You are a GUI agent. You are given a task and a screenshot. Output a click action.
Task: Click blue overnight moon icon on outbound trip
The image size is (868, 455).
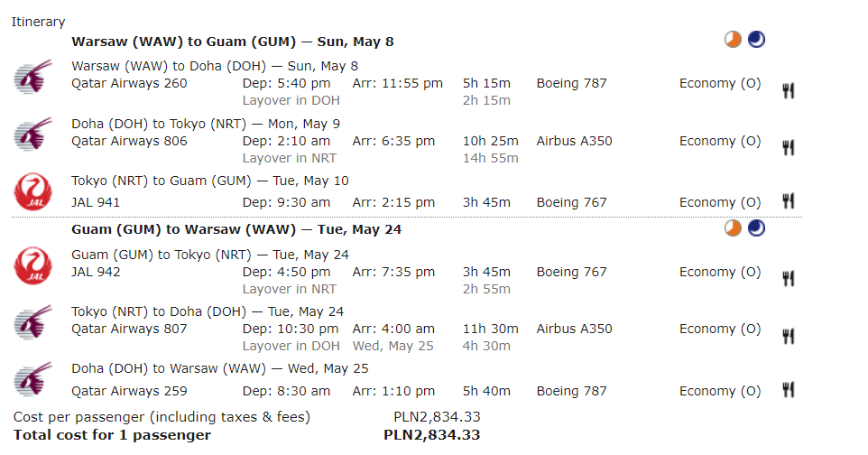point(756,40)
